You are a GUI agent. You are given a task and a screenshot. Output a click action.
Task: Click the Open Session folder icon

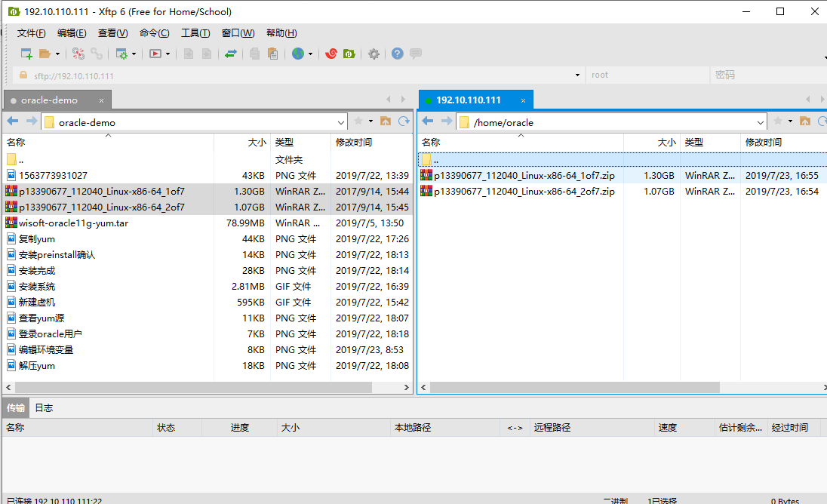click(x=45, y=54)
